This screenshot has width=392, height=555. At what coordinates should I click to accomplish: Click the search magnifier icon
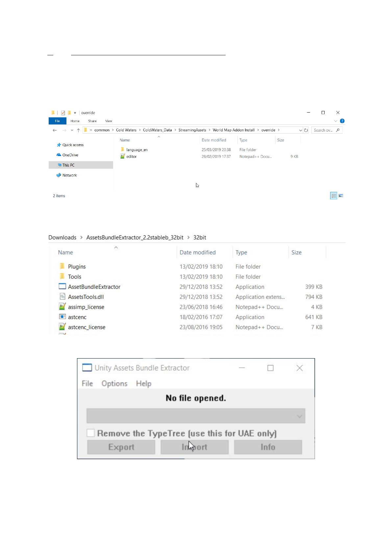point(338,130)
